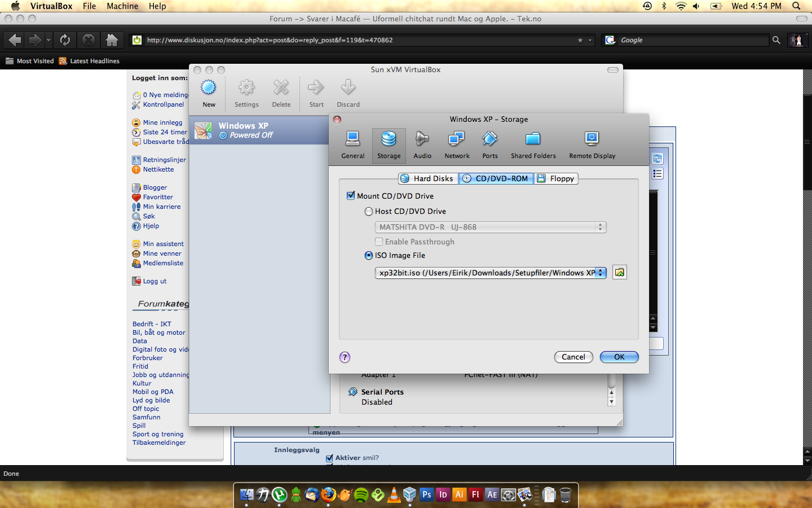
Task: Open Firefox back history dropdown arrow
Action: pyautogui.click(x=48, y=40)
